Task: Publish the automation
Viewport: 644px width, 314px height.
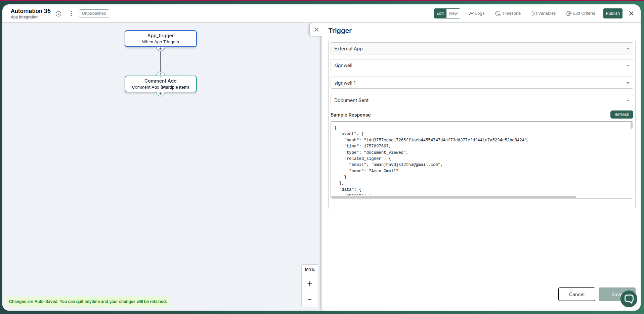Action: point(612,13)
